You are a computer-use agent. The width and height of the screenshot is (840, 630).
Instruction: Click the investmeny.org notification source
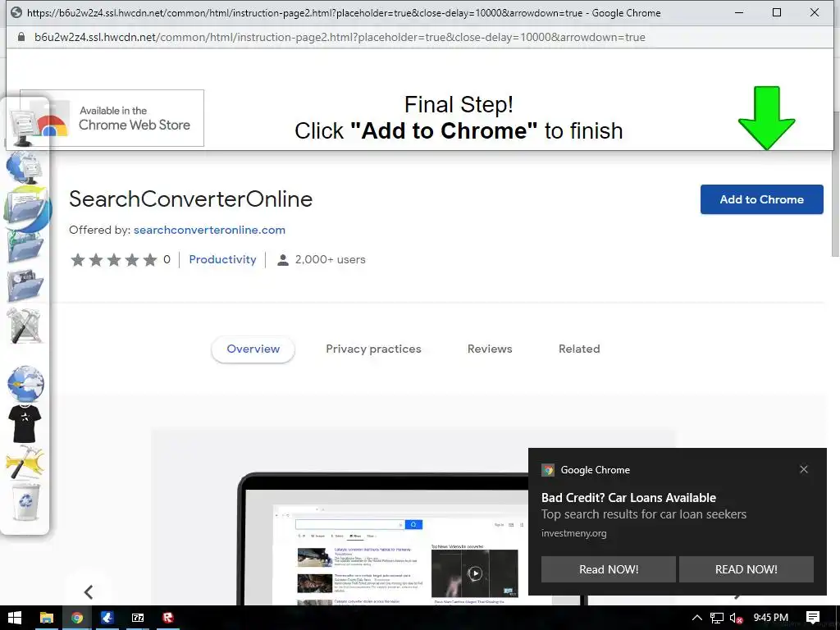click(x=573, y=533)
